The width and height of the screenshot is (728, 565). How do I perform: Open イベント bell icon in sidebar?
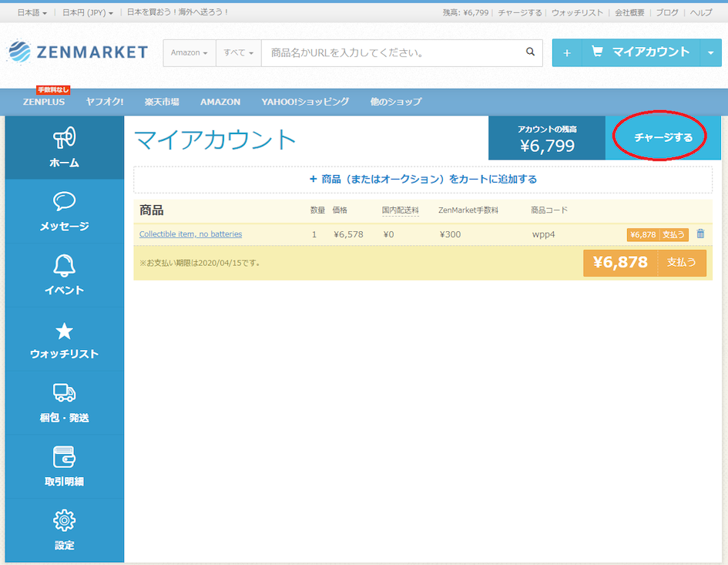[x=64, y=265]
